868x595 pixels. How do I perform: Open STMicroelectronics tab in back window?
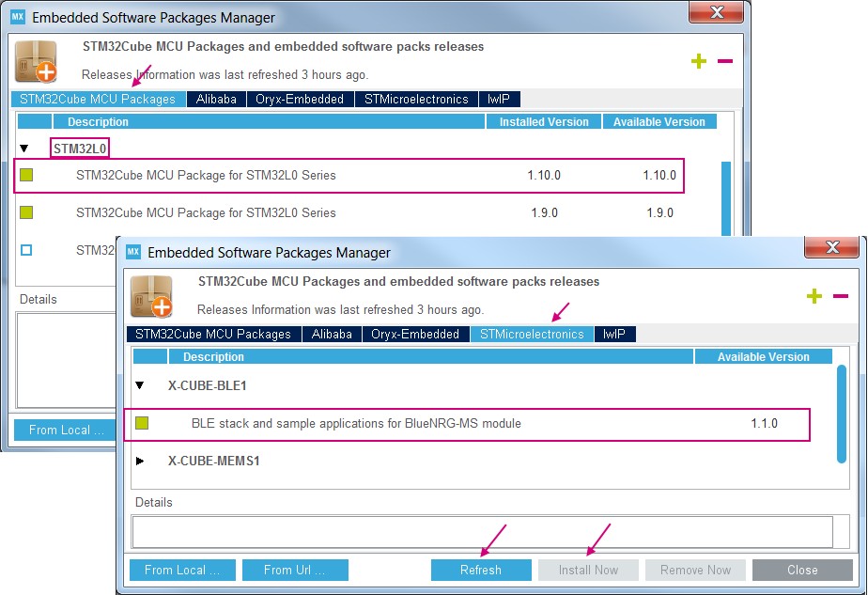tap(416, 100)
